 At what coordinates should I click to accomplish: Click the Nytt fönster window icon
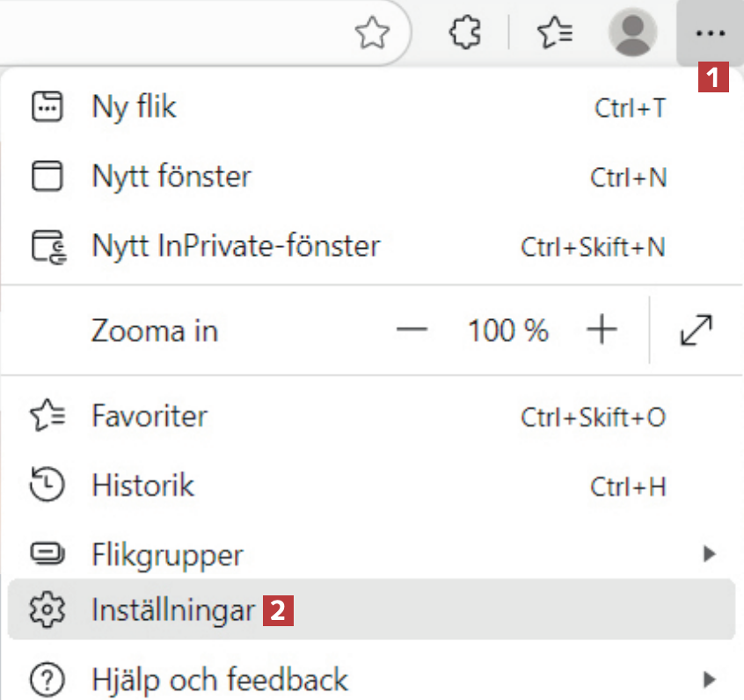(x=47, y=177)
